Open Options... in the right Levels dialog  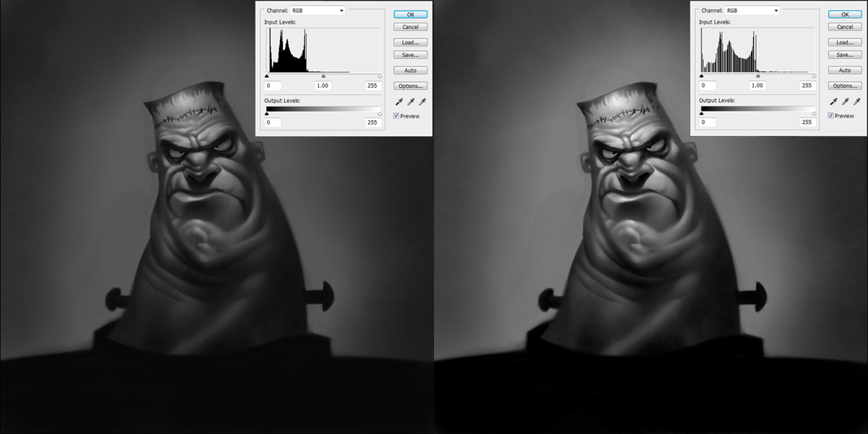845,86
